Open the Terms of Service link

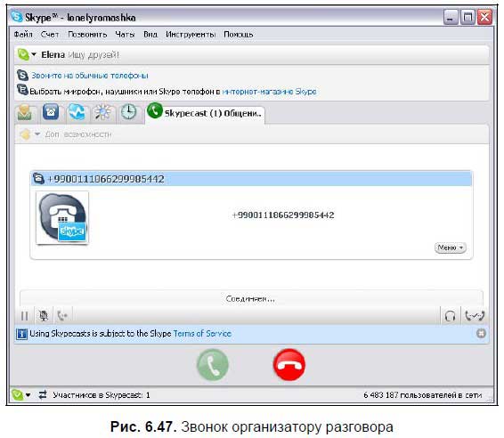click(202, 334)
